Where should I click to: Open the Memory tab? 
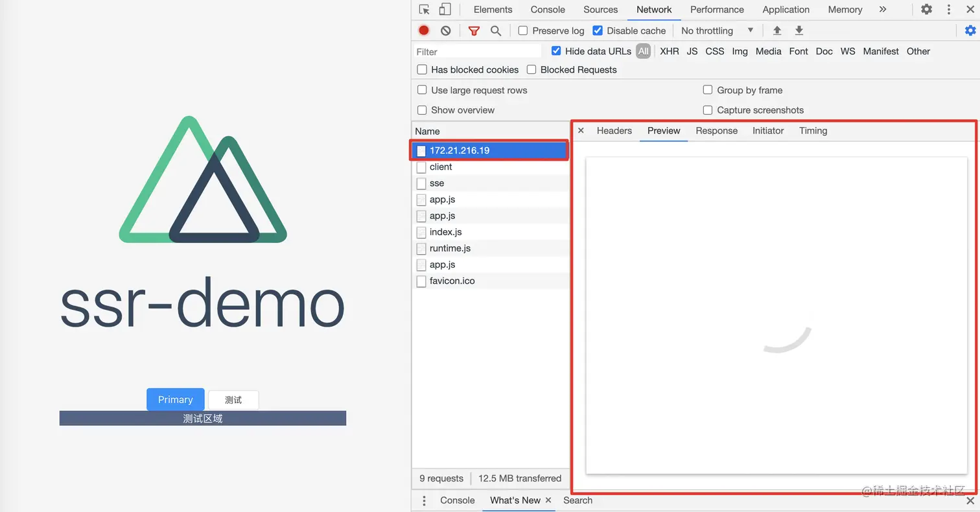(845, 10)
